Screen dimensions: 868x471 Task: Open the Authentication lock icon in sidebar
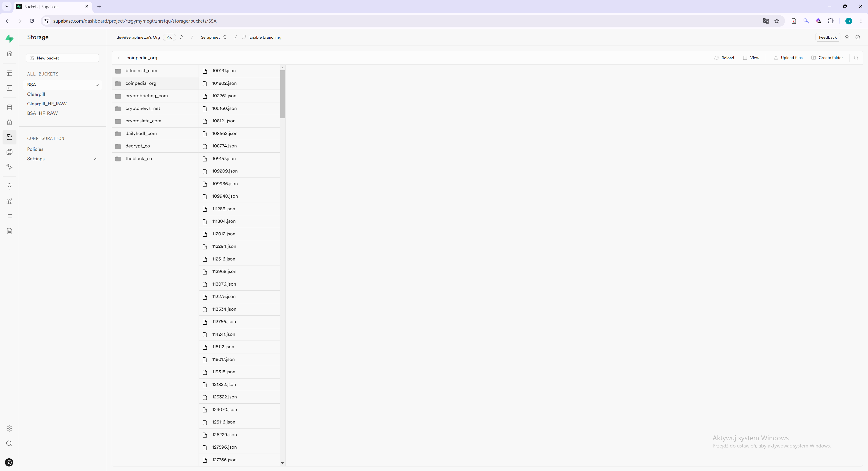pyautogui.click(x=9, y=122)
